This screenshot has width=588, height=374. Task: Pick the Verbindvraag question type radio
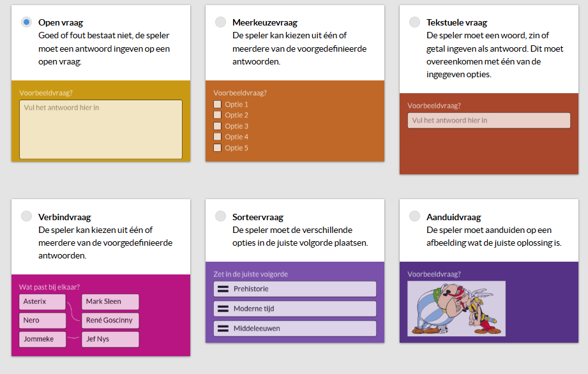pos(26,216)
